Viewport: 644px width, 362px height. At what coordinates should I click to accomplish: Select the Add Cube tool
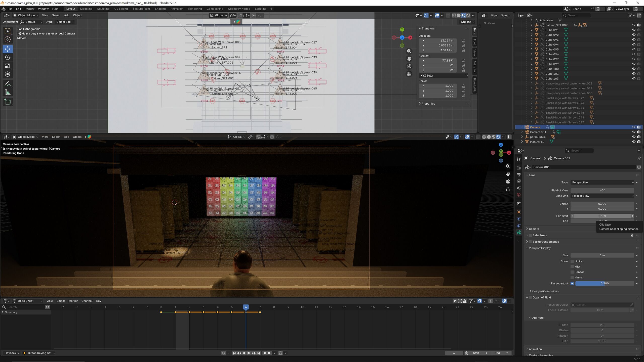[x=8, y=102]
